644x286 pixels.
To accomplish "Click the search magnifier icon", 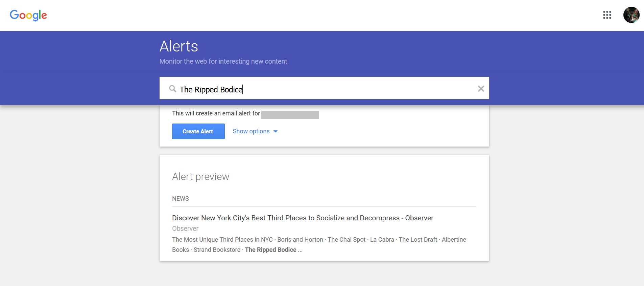I will (x=172, y=89).
